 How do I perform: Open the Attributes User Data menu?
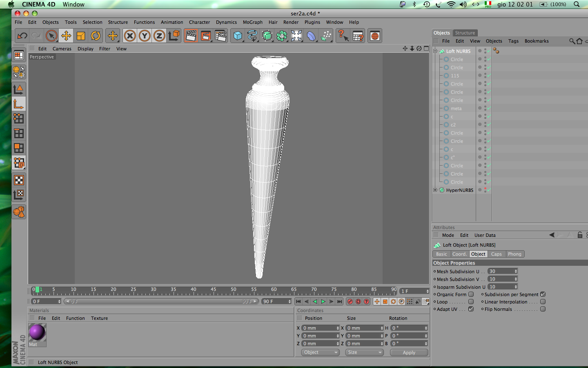point(485,235)
